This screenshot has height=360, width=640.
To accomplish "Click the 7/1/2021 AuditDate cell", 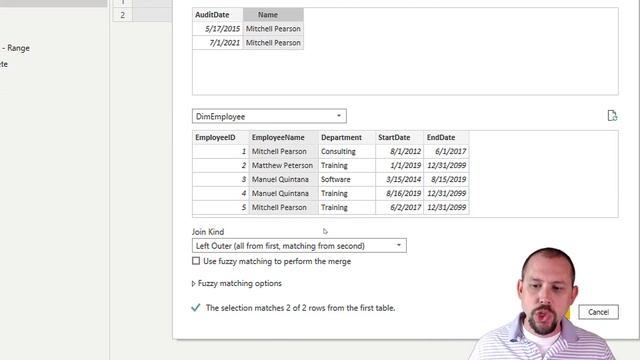I will pyautogui.click(x=218, y=42).
